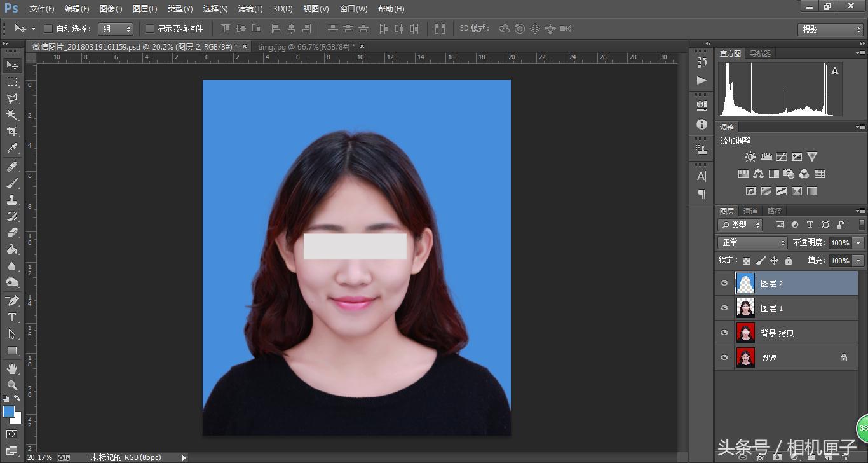The width and height of the screenshot is (868, 463).
Task: Select the Gradient tool
Action: coord(13,250)
